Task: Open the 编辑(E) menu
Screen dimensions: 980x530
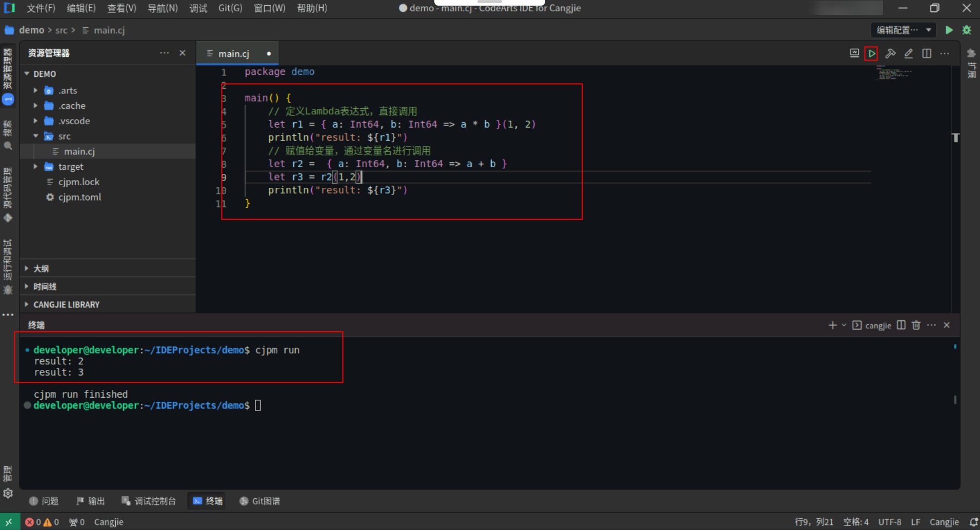Action: coord(81,8)
